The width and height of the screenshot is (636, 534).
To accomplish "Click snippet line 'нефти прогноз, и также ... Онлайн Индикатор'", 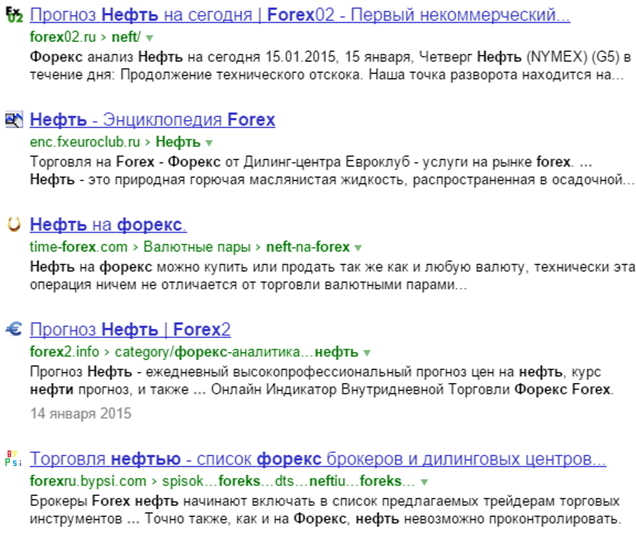I will click(x=322, y=390).
